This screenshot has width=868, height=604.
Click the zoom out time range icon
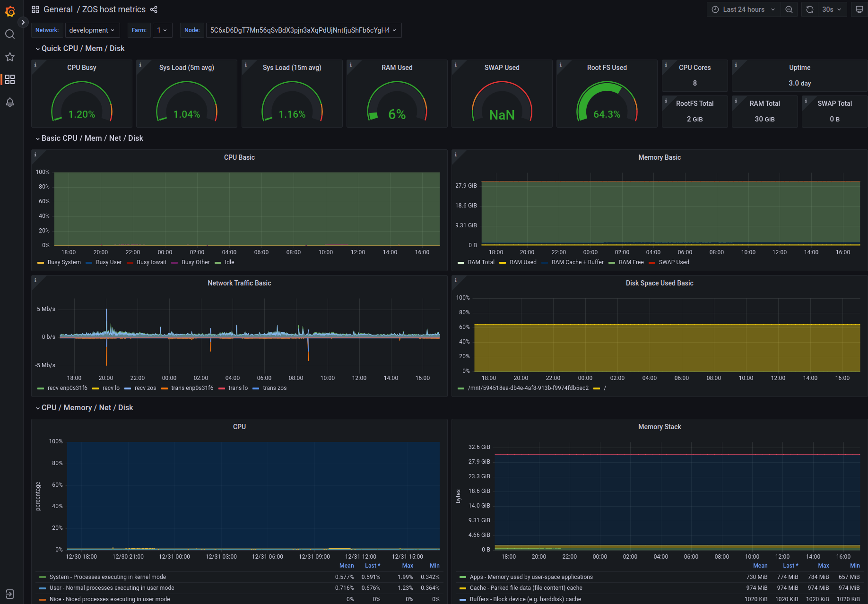tap(789, 9)
